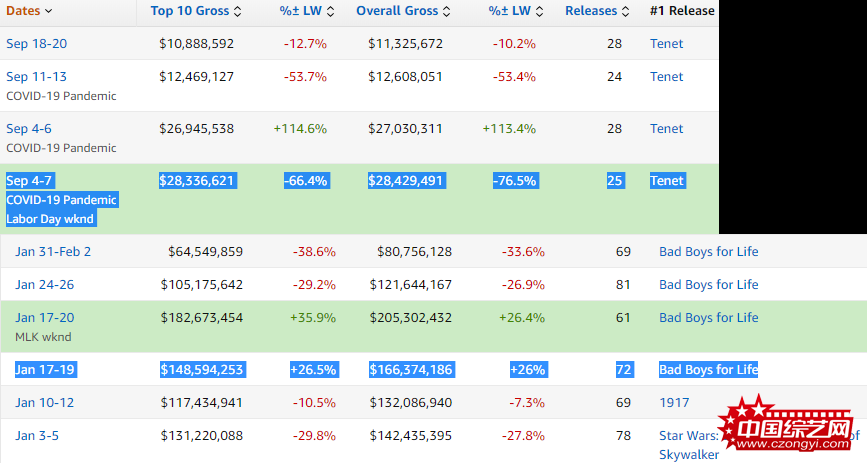Image resolution: width=867 pixels, height=463 pixels.
Task: Open Bad Boys for Life, Jan 17-20 row
Action: pos(708,318)
